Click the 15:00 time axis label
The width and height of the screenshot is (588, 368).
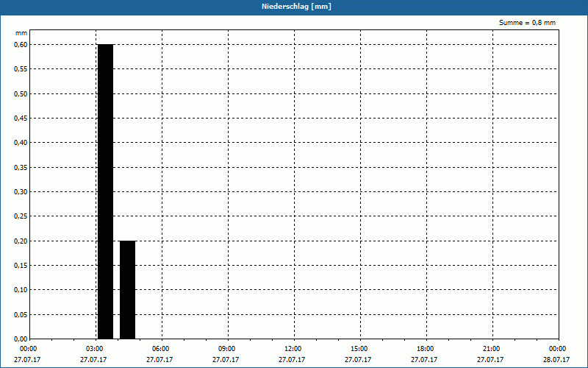(x=359, y=349)
